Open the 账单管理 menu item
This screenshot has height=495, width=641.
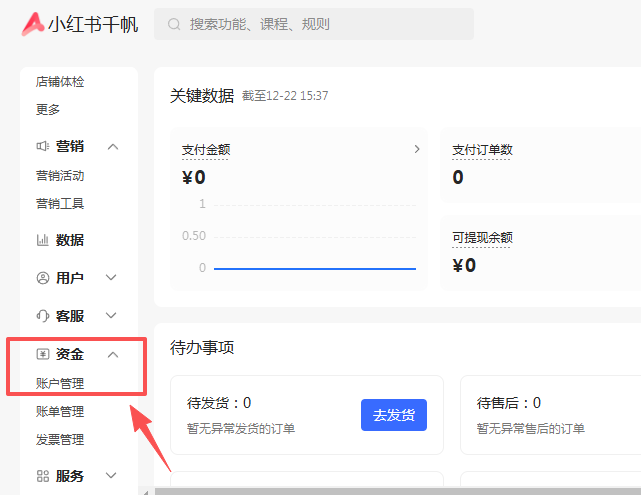[x=60, y=412]
